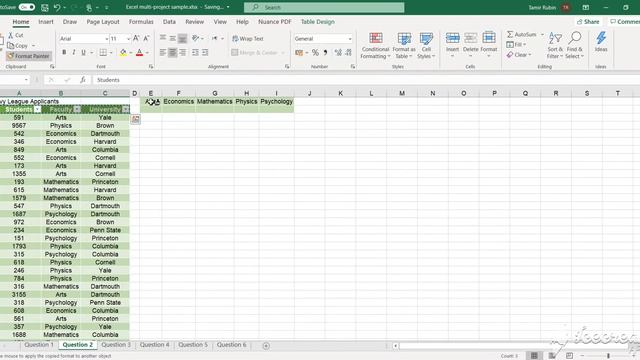Increase font size with the larger A
The height and width of the screenshot is (360, 640).
pos(136,38)
